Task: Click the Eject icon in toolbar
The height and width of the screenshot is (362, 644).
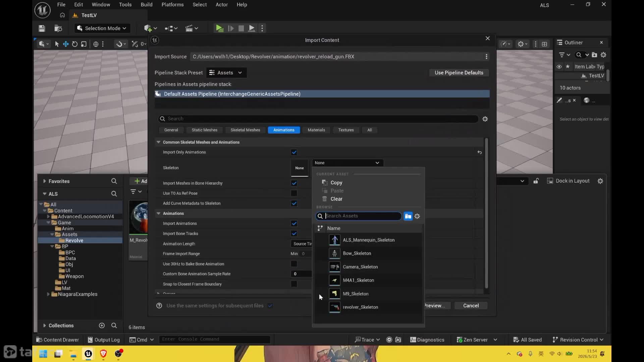Action: pyautogui.click(x=252, y=28)
